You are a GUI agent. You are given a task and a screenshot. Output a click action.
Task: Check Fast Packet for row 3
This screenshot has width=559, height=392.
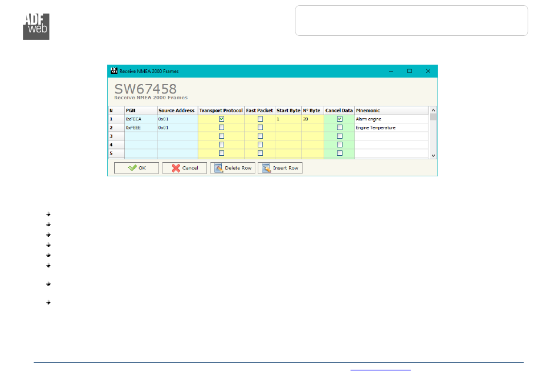point(260,136)
